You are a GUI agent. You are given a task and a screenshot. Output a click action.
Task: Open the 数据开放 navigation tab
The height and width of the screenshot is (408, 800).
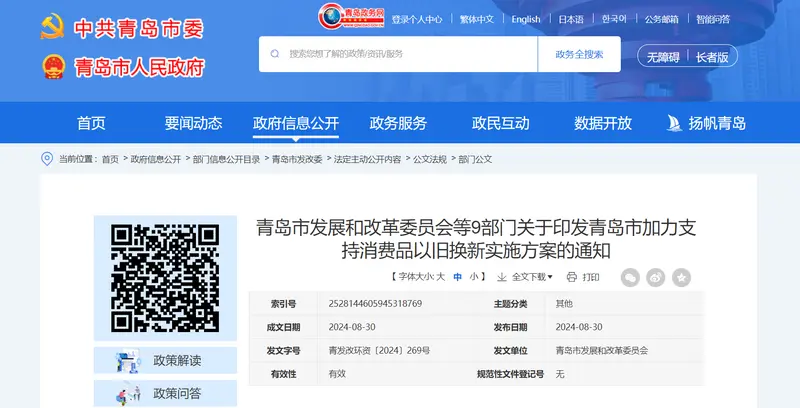coord(603,123)
